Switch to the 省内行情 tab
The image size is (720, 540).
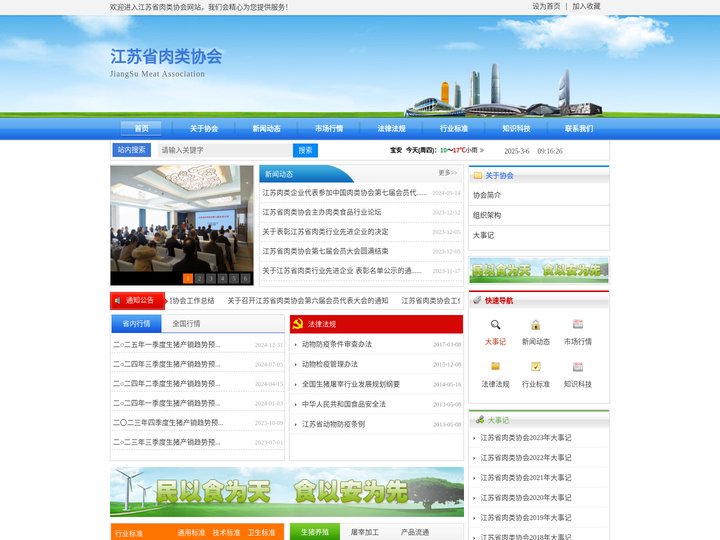136,324
